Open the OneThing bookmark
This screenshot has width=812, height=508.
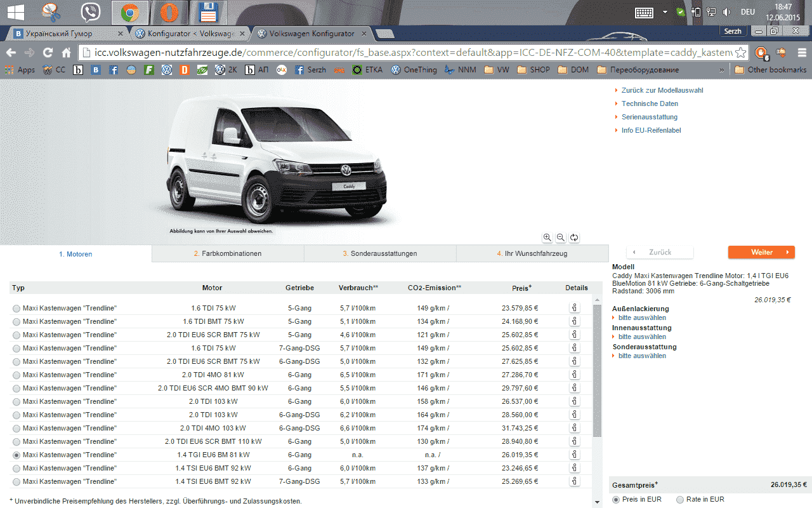pos(414,70)
